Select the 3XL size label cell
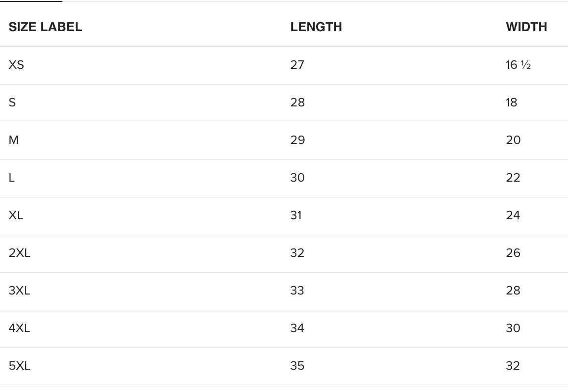Screen dimensions: 568x392 (19, 291)
